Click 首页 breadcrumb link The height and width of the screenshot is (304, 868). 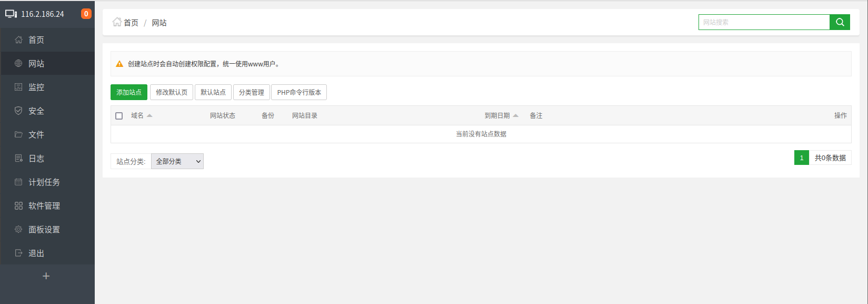coord(131,23)
